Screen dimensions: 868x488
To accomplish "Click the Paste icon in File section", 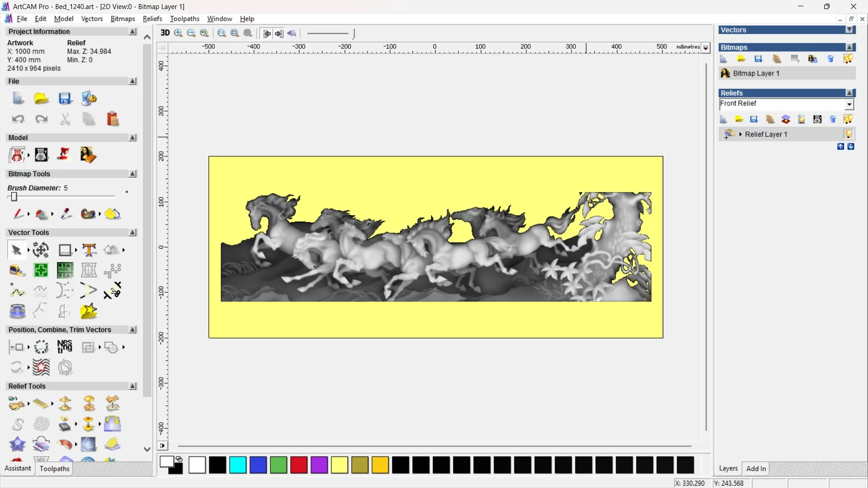I will tap(113, 119).
